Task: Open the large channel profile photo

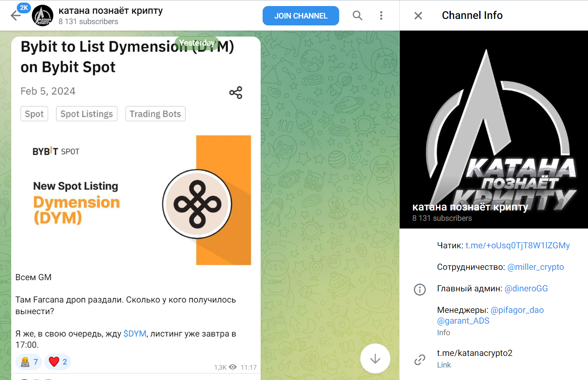Action: pyautogui.click(x=494, y=130)
